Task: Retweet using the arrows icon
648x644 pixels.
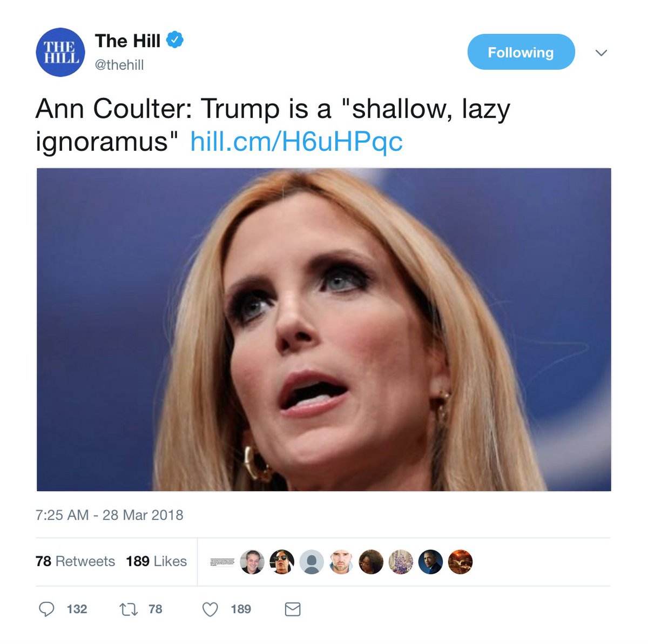Action: (x=129, y=609)
